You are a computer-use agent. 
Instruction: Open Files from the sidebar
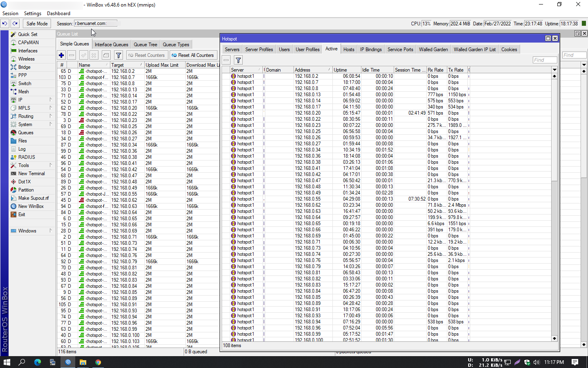[22, 141]
